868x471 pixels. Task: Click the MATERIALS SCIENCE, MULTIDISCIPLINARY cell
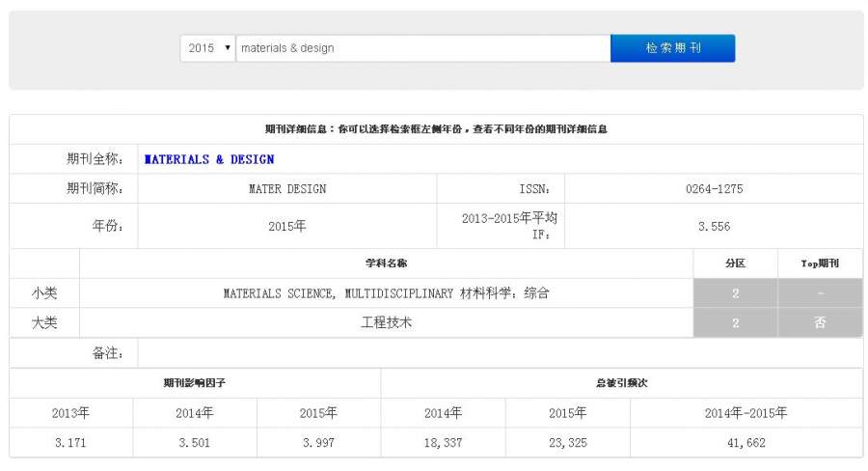coord(387,293)
